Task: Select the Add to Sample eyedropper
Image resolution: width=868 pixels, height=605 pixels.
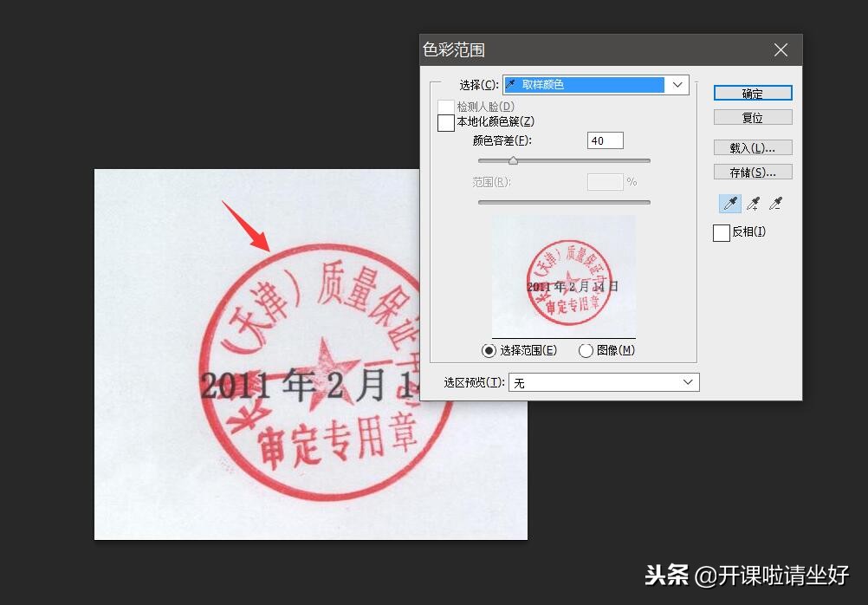Action: tap(752, 203)
